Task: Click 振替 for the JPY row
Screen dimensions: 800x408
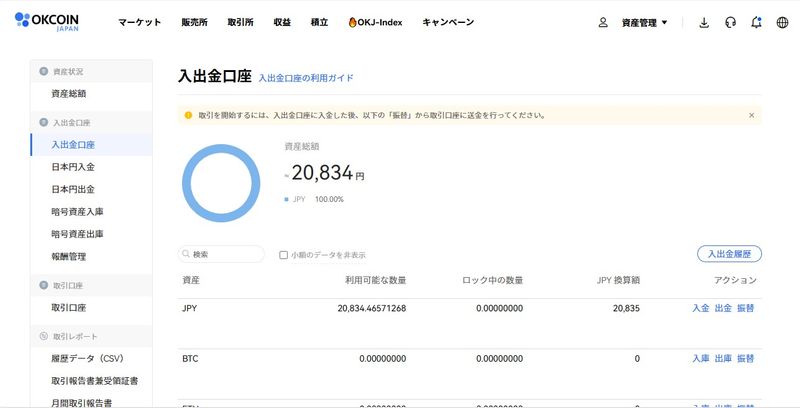Action: (745, 309)
